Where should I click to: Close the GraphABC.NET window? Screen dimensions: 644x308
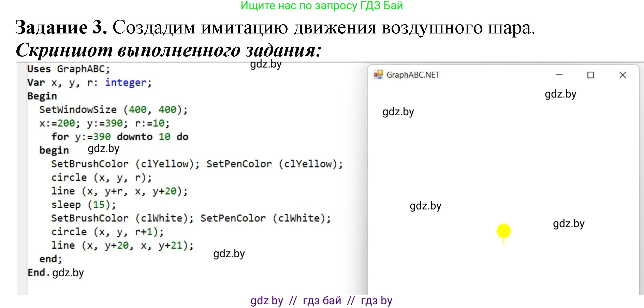[x=623, y=75]
